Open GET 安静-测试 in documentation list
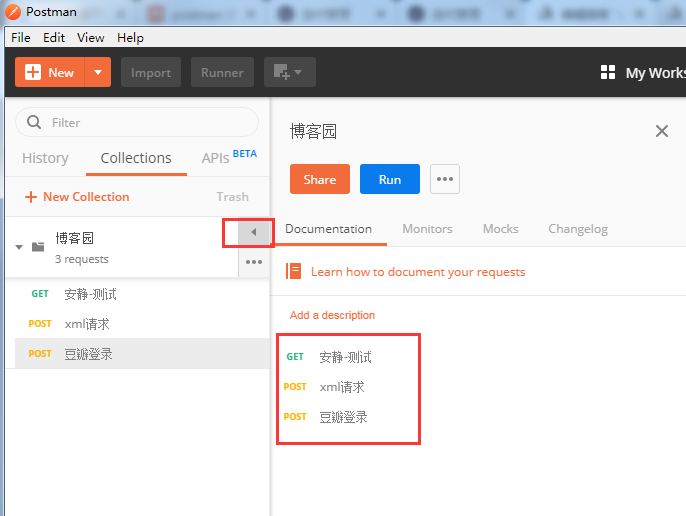The width and height of the screenshot is (686, 516). click(x=329, y=357)
